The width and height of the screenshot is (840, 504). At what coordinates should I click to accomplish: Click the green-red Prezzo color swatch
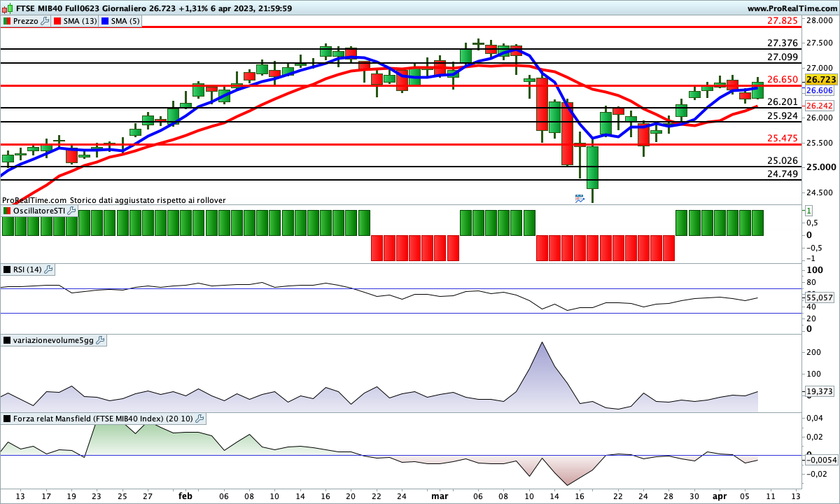tap(7, 21)
